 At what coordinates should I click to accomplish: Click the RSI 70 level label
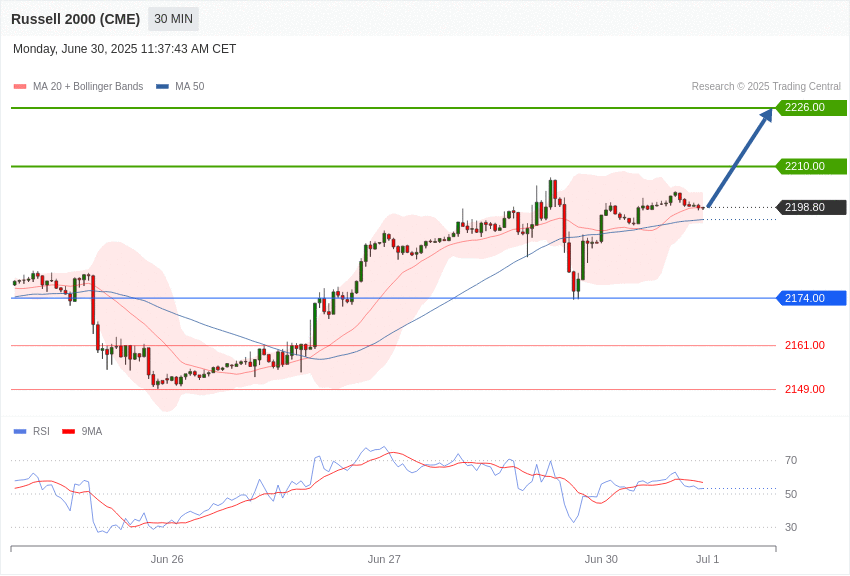coord(791,460)
